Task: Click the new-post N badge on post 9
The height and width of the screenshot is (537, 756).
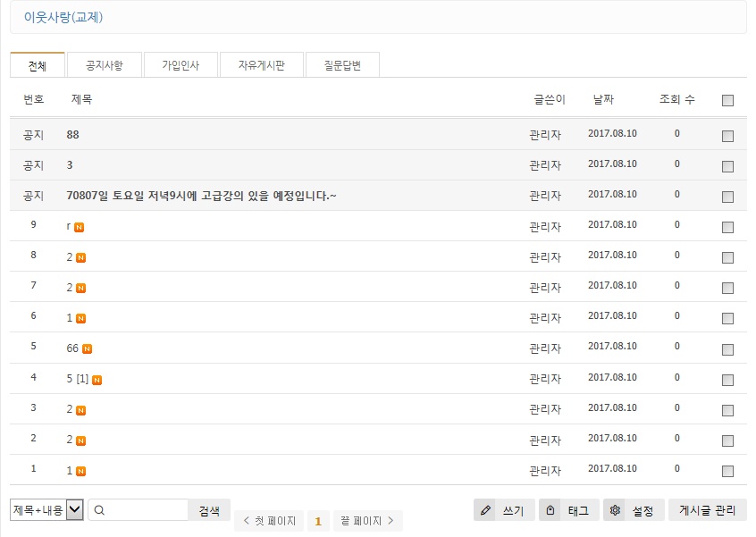Action: (80, 227)
